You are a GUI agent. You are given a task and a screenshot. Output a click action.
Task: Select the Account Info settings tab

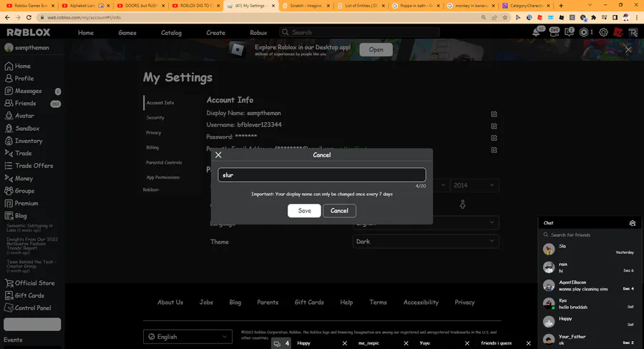point(160,103)
